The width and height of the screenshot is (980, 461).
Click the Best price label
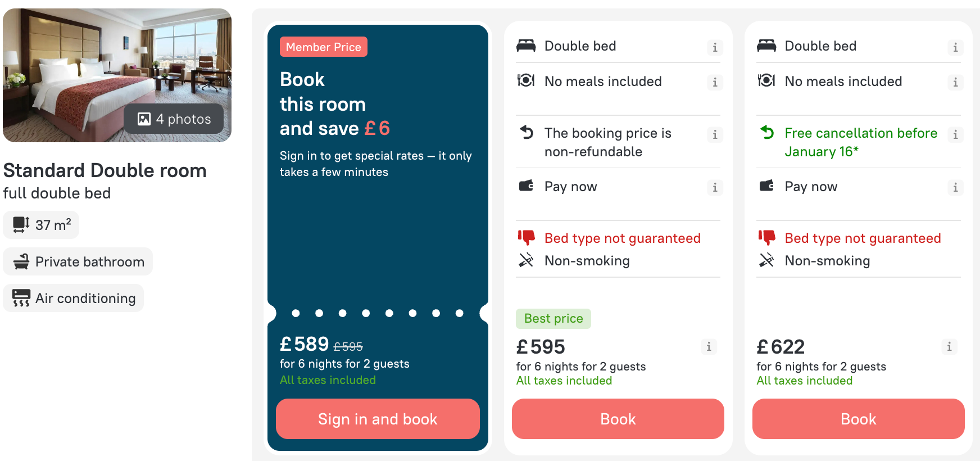point(553,319)
